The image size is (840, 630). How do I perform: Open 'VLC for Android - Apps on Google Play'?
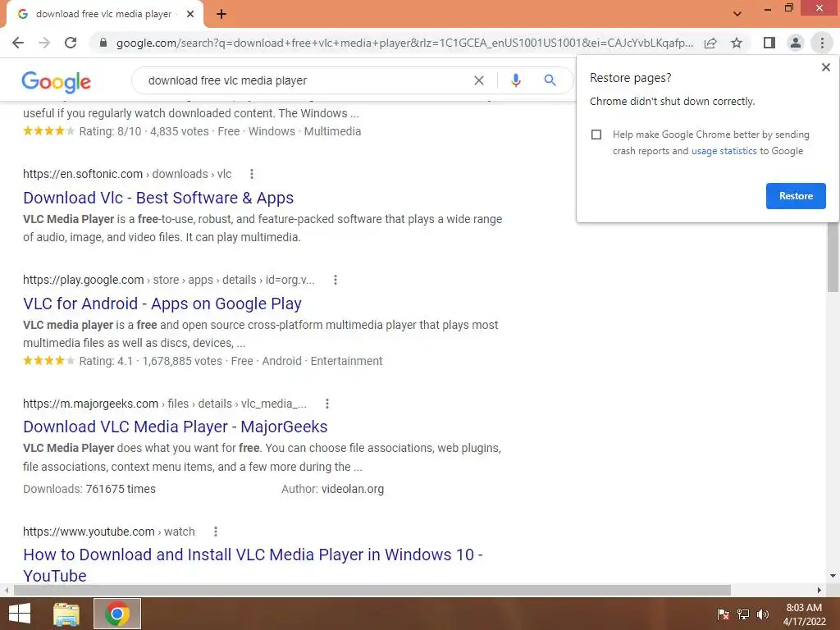click(162, 304)
